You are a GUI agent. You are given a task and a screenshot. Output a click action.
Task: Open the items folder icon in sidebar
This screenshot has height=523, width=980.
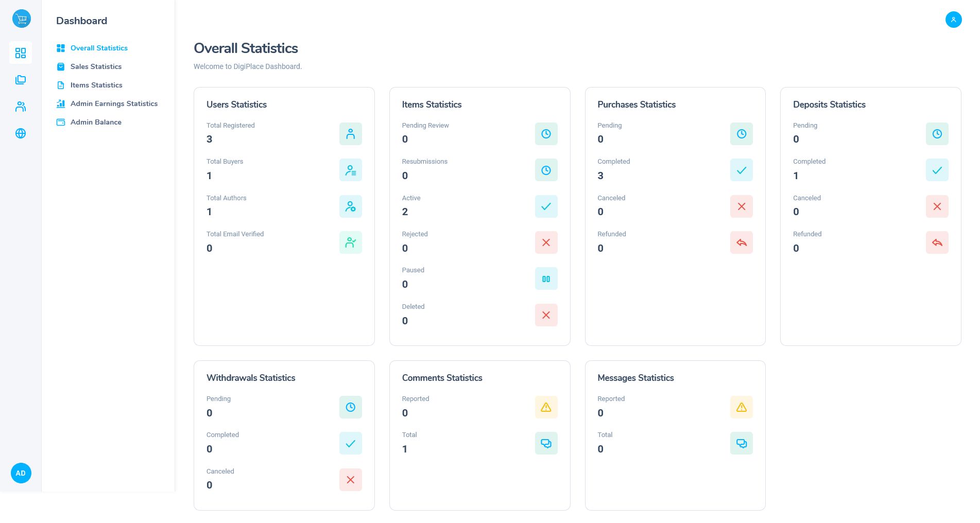(x=21, y=80)
